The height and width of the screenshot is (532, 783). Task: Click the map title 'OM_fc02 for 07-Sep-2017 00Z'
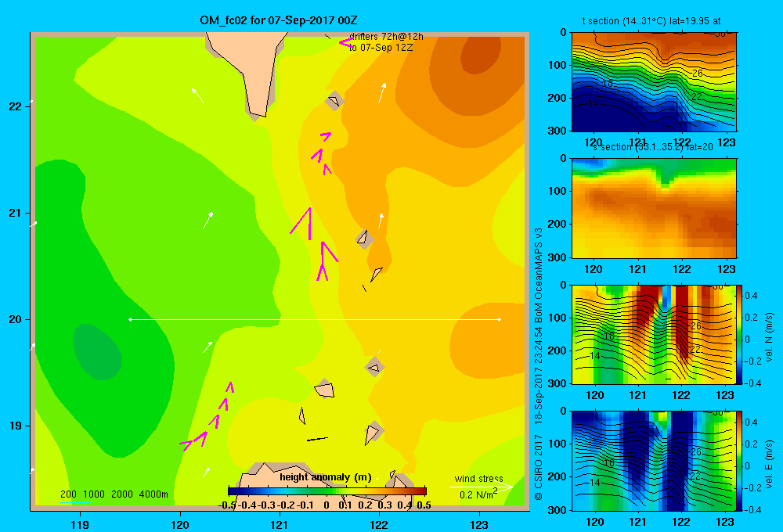(278, 20)
